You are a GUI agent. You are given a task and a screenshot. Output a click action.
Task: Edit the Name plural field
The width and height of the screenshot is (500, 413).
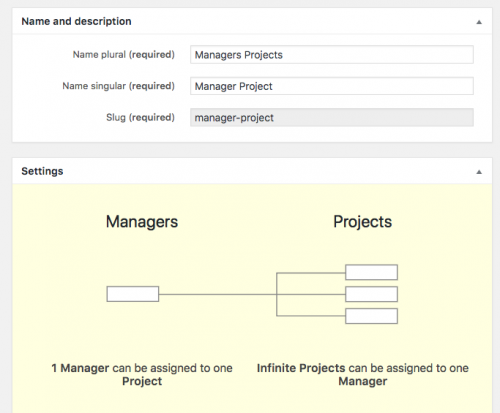coord(332,55)
